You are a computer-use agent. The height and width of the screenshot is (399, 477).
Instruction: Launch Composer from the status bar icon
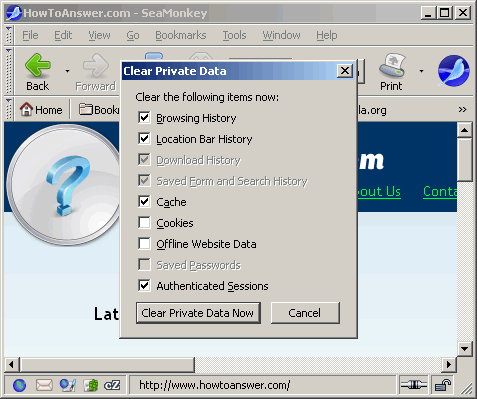[x=68, y=385]
